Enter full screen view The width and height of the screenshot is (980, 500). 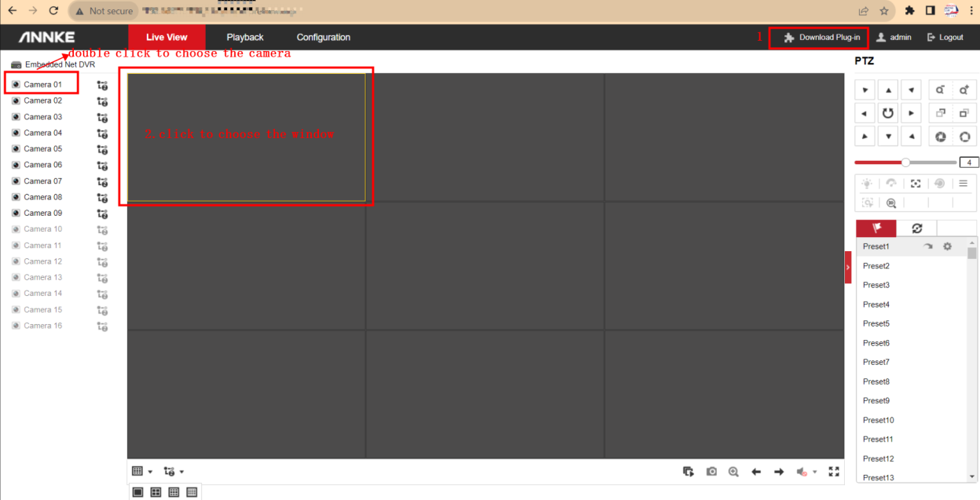(834, 472)
